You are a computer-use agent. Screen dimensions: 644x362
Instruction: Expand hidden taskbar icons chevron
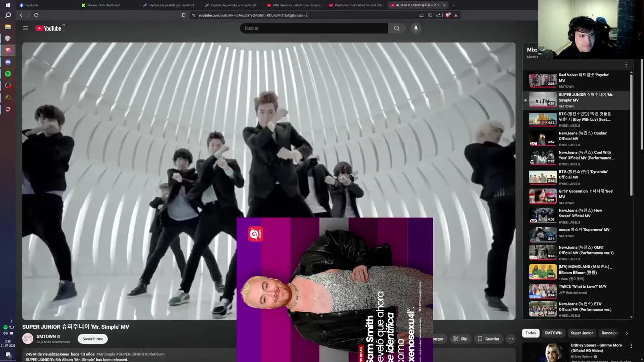[x=11, y=321]
